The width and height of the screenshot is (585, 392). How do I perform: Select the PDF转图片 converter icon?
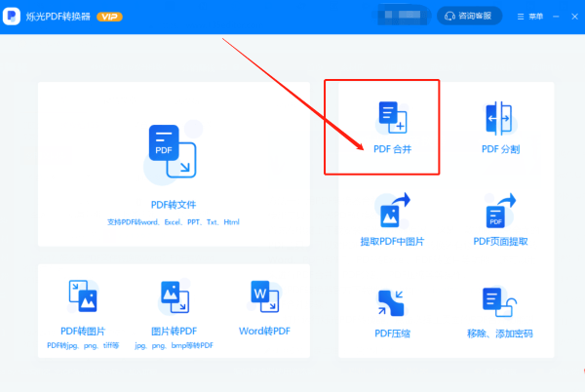(82, 295)
